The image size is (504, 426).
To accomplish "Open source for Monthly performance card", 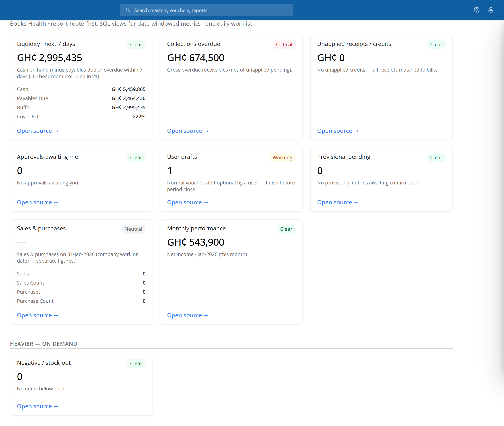I will 188,315.
